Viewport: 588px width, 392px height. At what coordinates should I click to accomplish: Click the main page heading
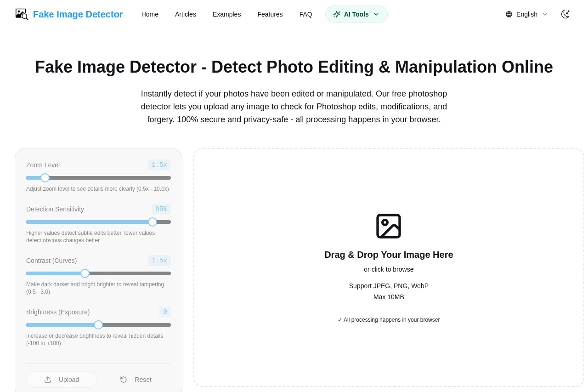click(294, 67)
